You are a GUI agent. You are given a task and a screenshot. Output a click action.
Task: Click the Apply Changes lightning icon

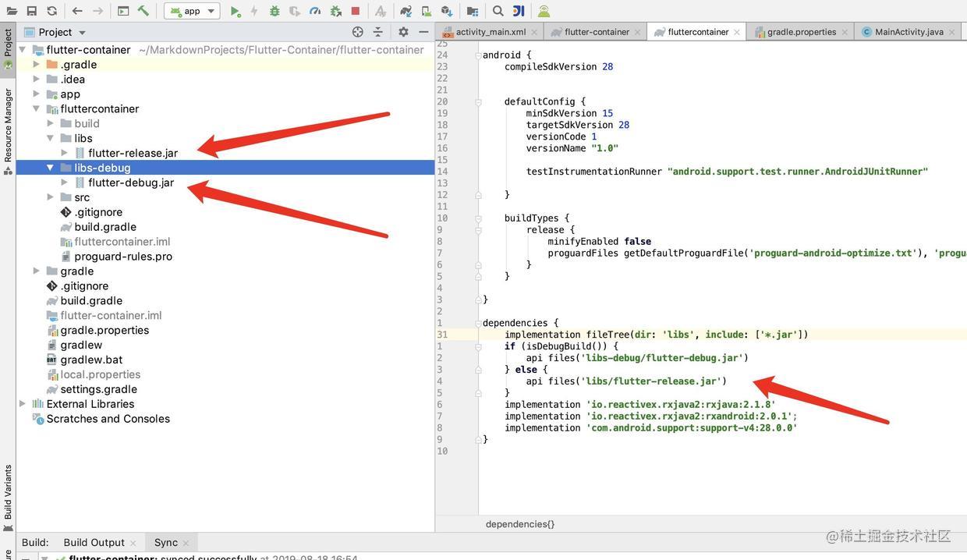tap(254, 11)
